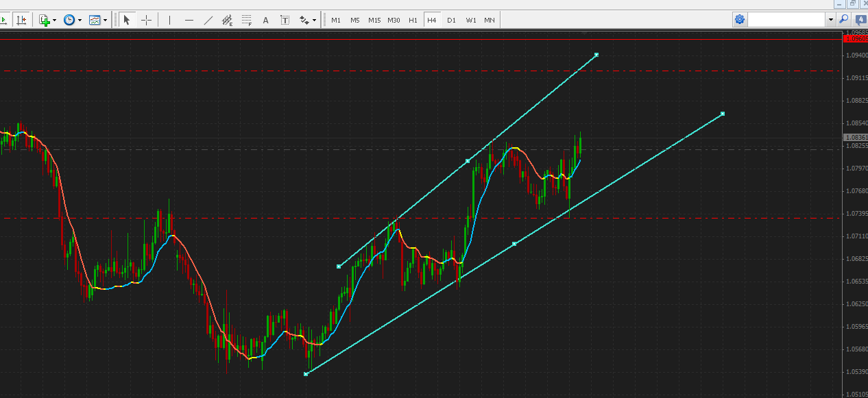868x398 pixels.
Task: Click the upper channel line's top-right anchor point
Action: tap(596, 54)
